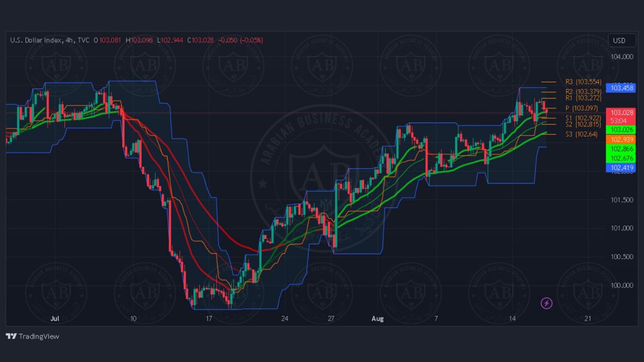Screen dimensions: 644x362
Task: Click the Jul label on time axis
Action: pos(55,318)
